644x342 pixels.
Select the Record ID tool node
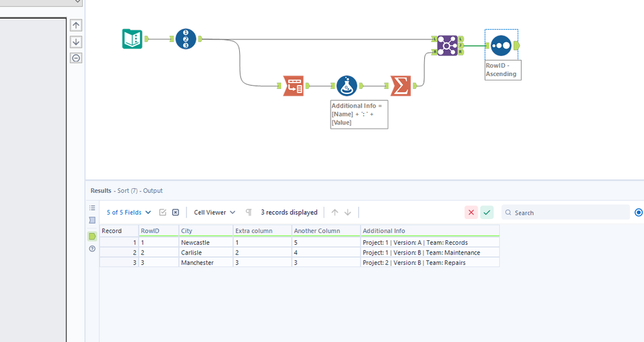pos(186,39)
